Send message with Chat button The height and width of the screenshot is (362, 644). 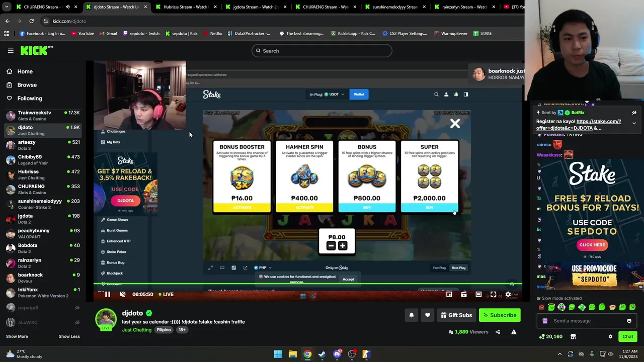[628, 336]
